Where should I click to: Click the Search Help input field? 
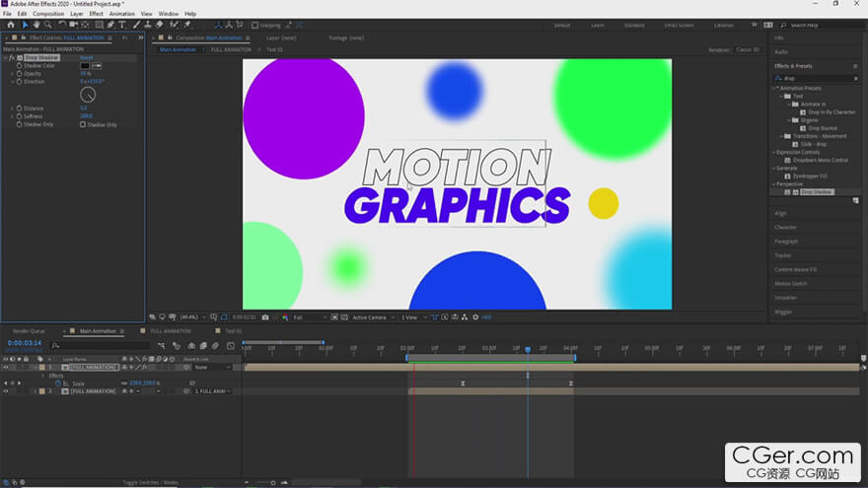point(824,26)
